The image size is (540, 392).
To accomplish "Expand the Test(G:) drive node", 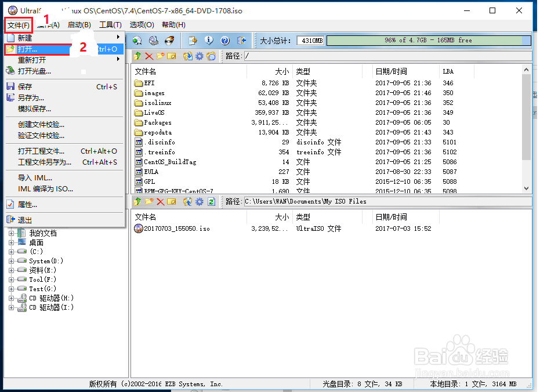I will pyautogui.click(x=11, y=289).
